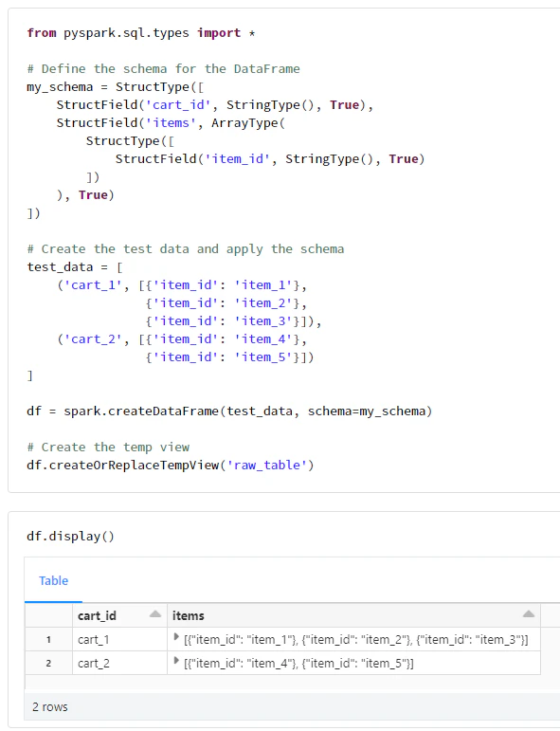Click the item_5 dictionary line
The height and width of the screenshot is (731, 560).
pyautogui.click(x=229, y=357)
